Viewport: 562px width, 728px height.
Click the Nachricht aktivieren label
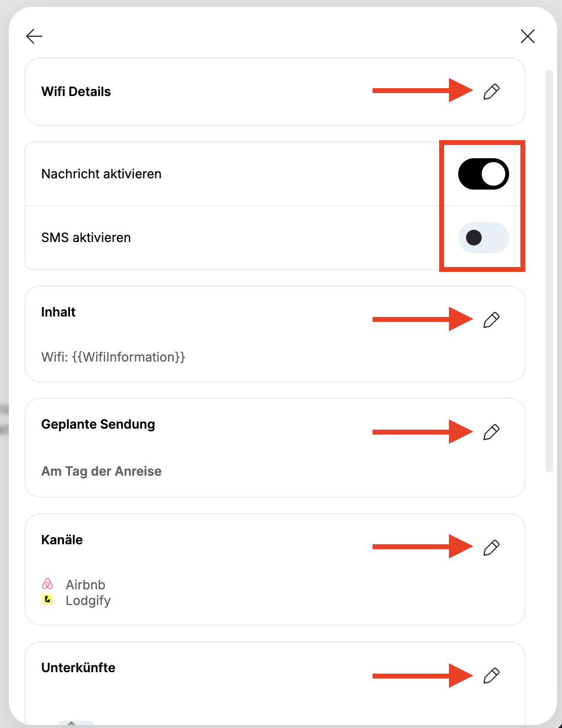(x=101, y=174)
